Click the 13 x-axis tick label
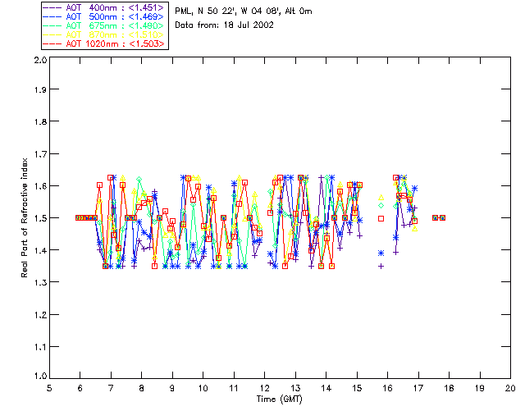This screenshot has height=420, width=525. pyautogui.click(x=295, y=388)
